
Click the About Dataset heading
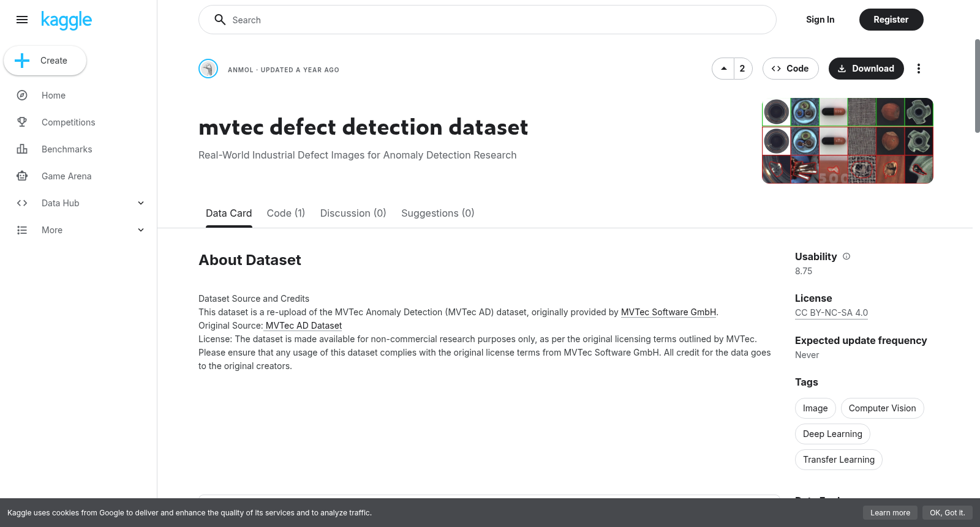click(250, 260)
